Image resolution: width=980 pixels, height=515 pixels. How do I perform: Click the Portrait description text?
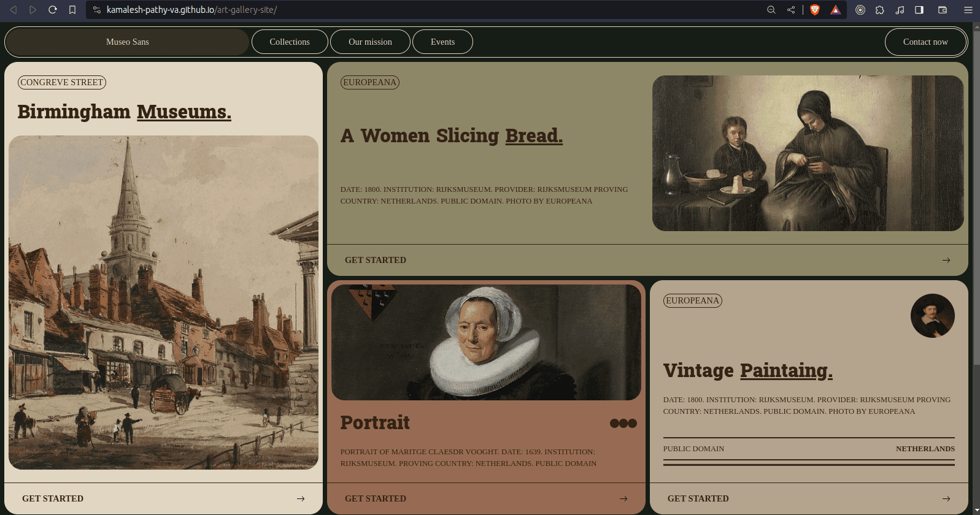pyautogui.click(x=468, y=457)
